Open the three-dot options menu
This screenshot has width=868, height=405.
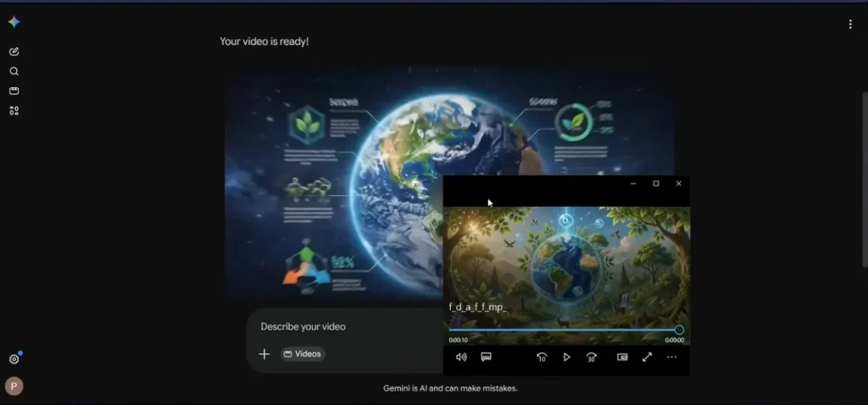tap(850, 25)
